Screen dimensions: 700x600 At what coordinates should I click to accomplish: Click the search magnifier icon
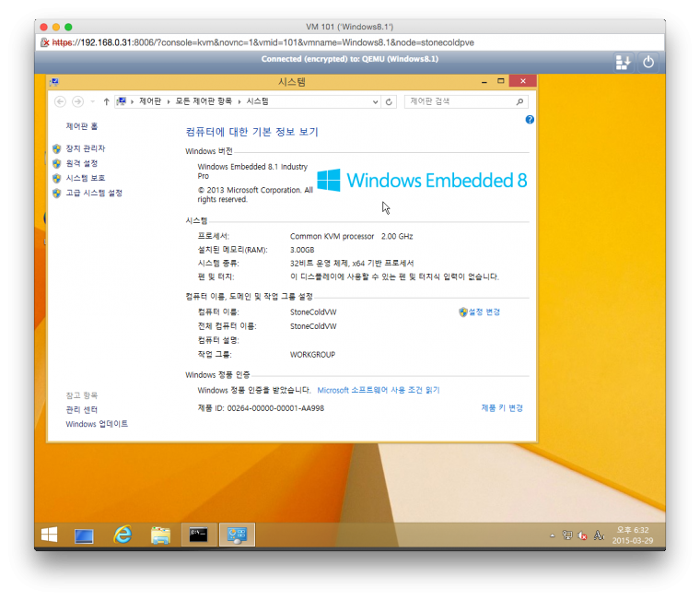point(519,102)
